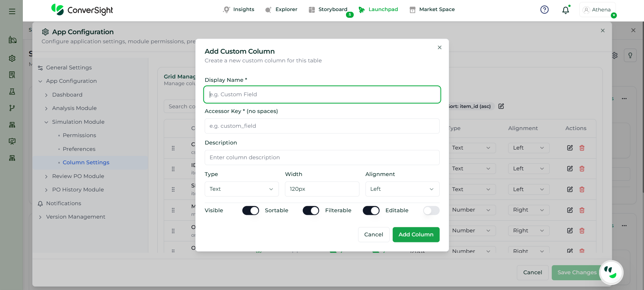644x290 pixels.
Task: Open the Market Space tab
Action: (432, 9)
